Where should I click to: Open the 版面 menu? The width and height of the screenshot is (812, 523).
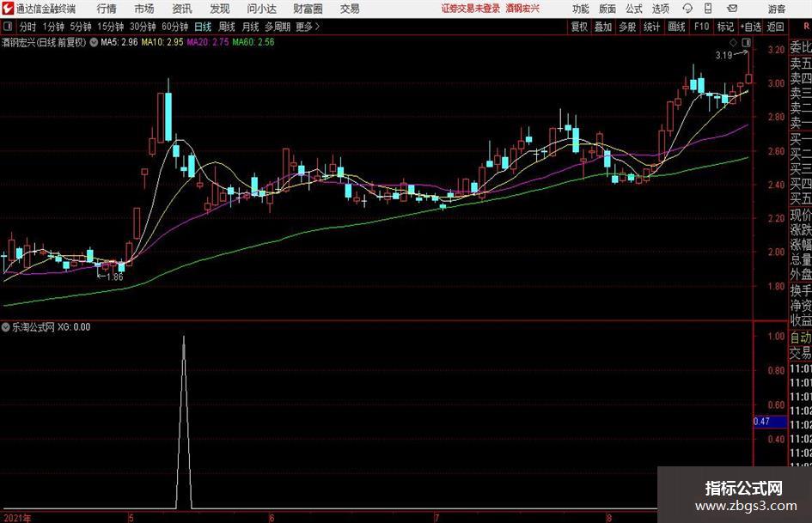point(607,9)
